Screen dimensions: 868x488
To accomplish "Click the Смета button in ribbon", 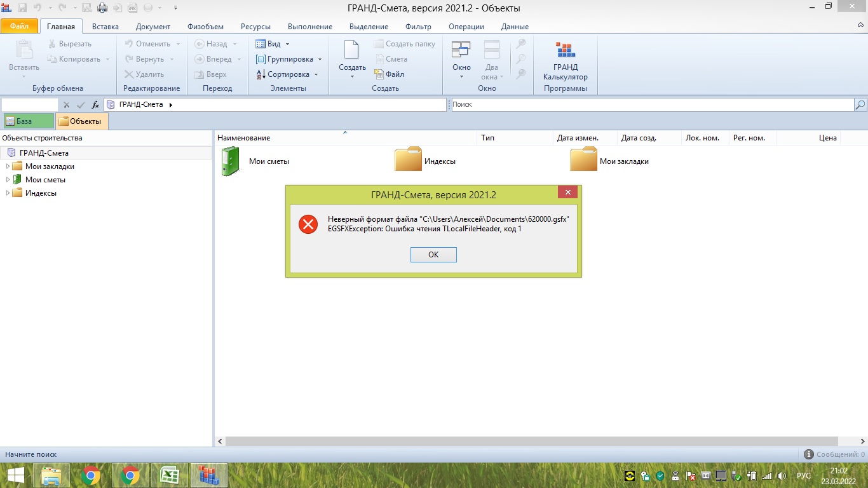I will coord(390,59).
